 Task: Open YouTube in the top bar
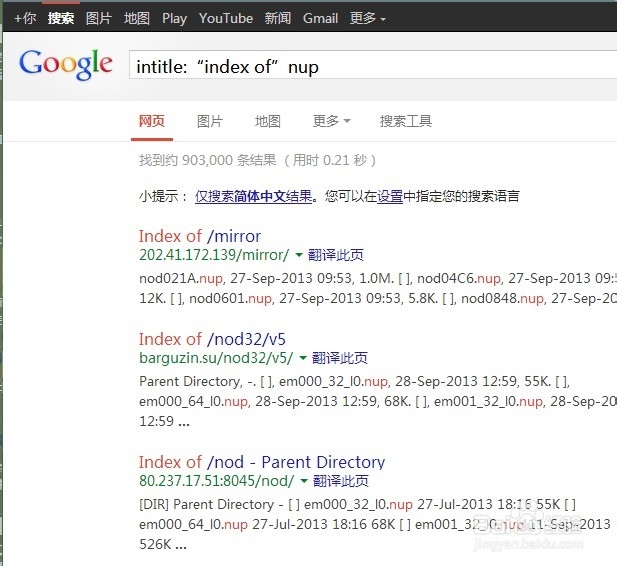pos(226,18)
